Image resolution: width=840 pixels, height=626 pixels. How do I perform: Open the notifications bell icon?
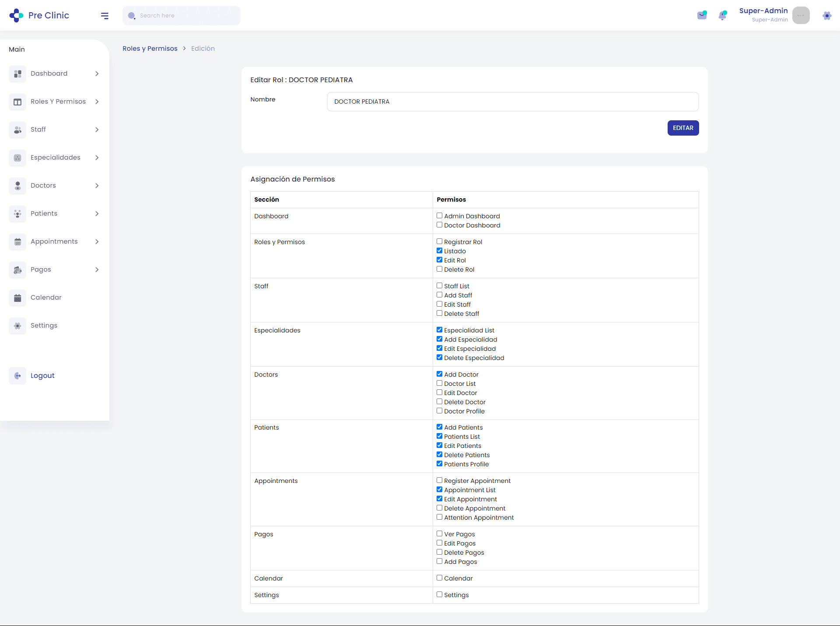[722, 15]
